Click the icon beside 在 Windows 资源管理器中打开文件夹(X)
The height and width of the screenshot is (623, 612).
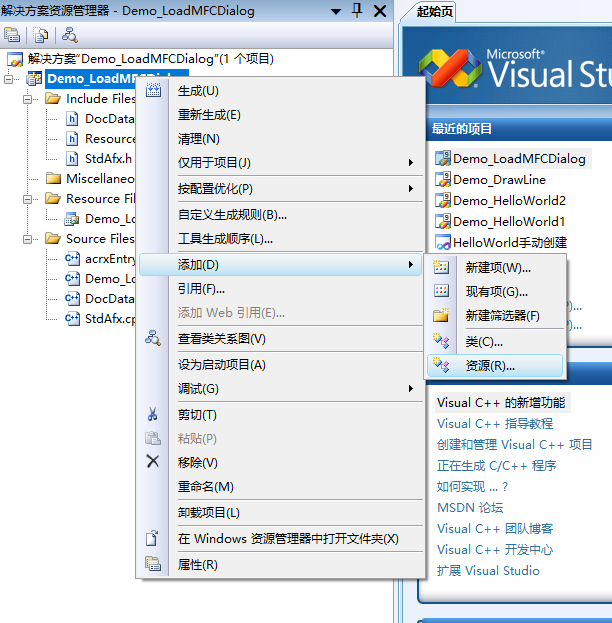click(x=152, y=538)
